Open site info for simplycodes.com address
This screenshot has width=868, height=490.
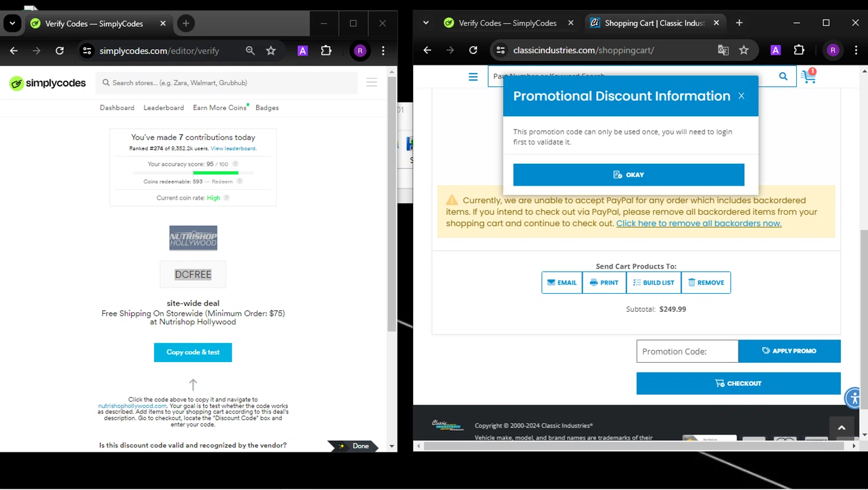tap(87, 51)
